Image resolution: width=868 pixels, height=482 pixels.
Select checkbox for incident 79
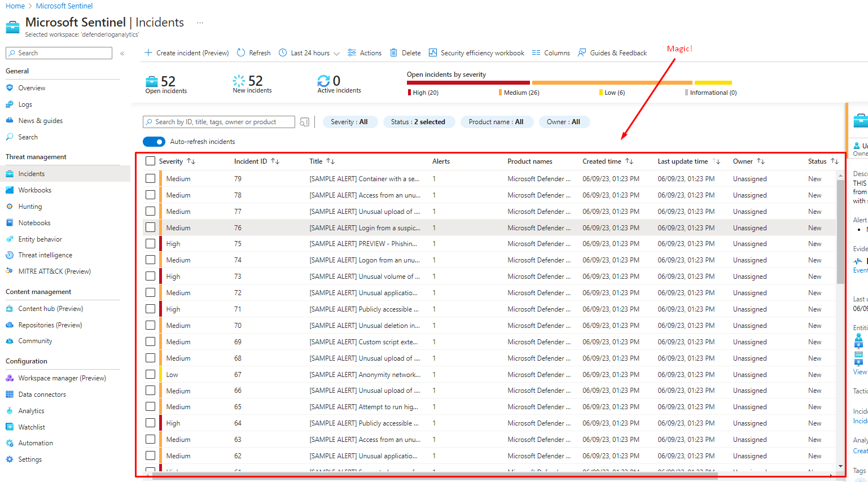[x=150, y=178]
